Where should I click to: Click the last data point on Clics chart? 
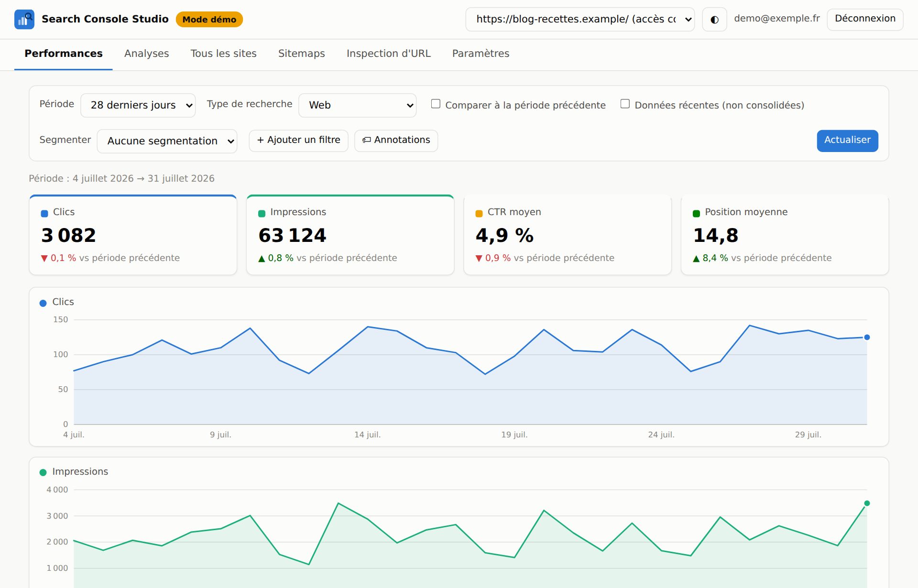[867, 337]
